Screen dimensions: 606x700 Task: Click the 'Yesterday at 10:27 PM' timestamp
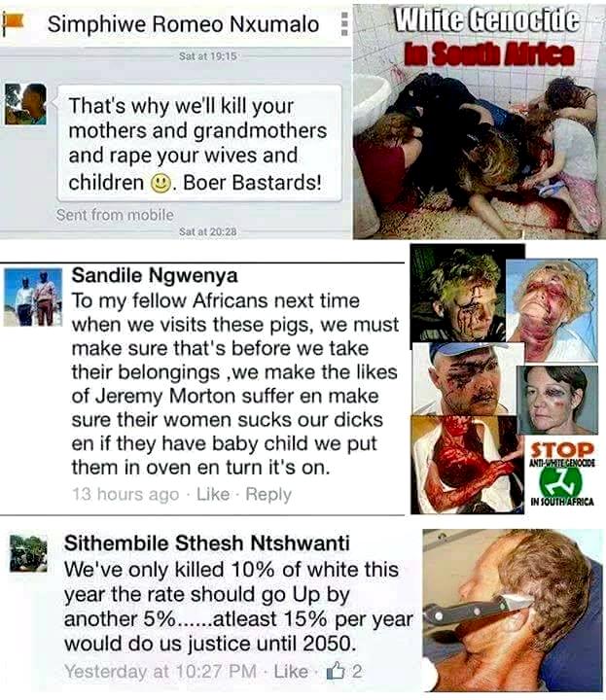[x=160, y=672]
